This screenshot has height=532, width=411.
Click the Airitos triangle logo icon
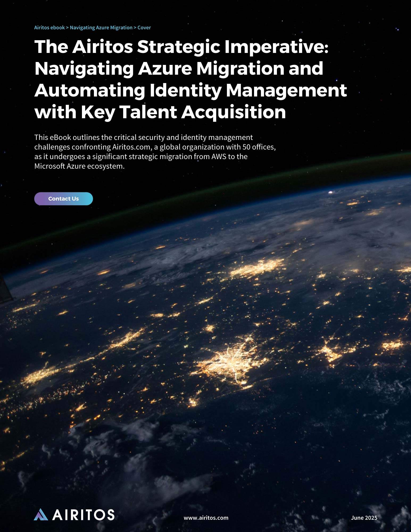[41, 514]
